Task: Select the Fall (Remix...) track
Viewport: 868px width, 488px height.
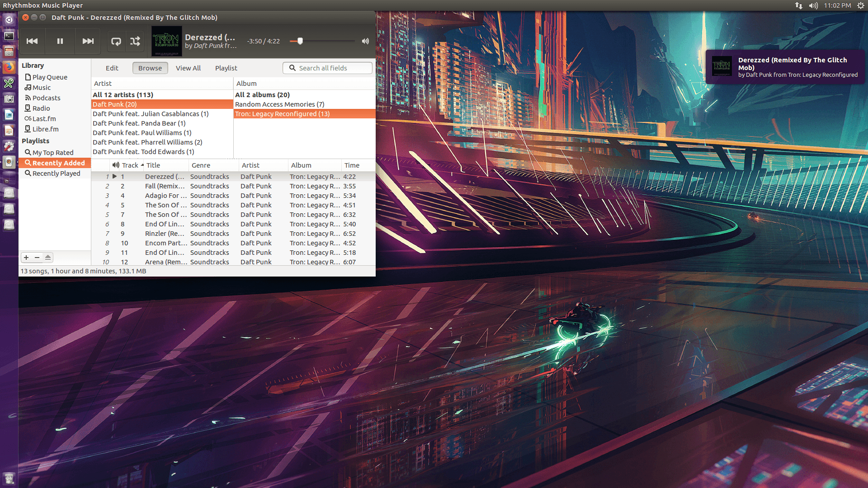Action: [x=233, y=186]
